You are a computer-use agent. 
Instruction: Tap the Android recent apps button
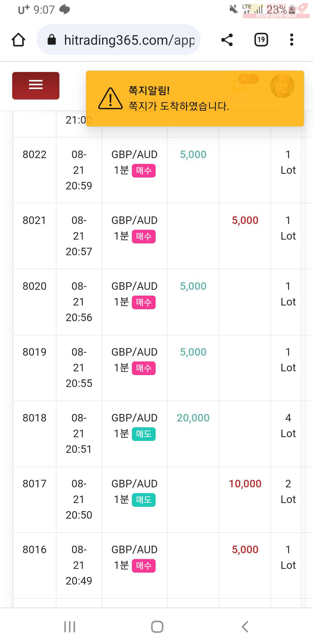(x=70, y=627)
